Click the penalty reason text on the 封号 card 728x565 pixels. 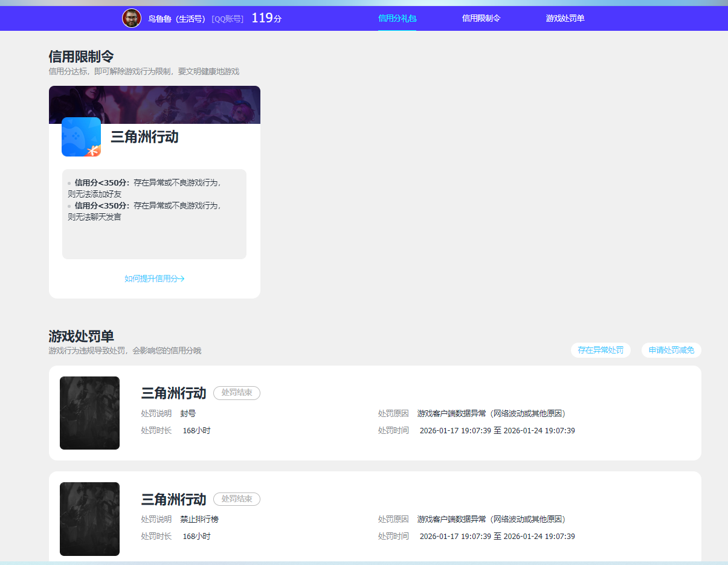(491, 414)
